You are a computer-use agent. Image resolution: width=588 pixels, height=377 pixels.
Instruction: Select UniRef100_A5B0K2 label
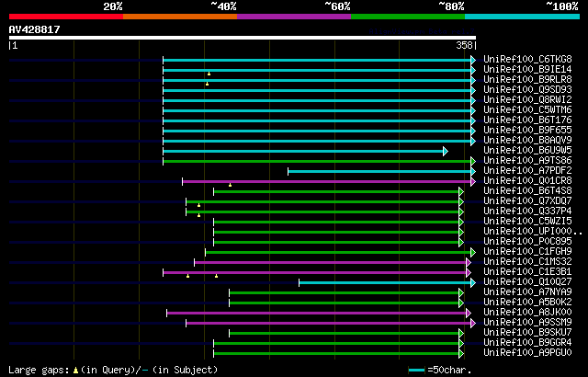(x=527, y=303)
